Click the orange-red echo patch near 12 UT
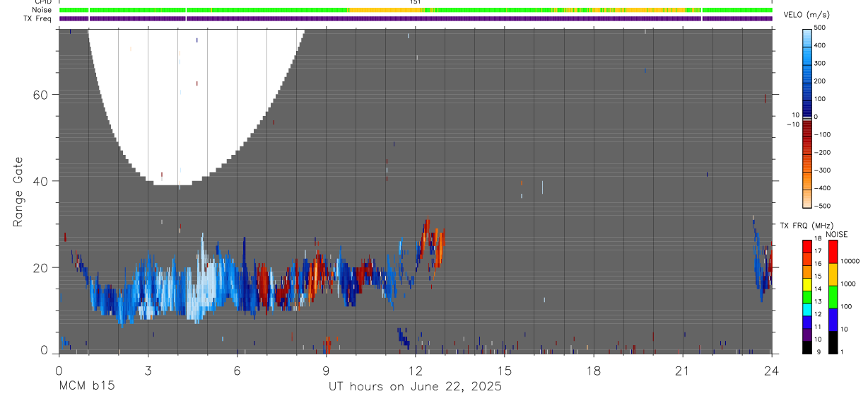 431,245
